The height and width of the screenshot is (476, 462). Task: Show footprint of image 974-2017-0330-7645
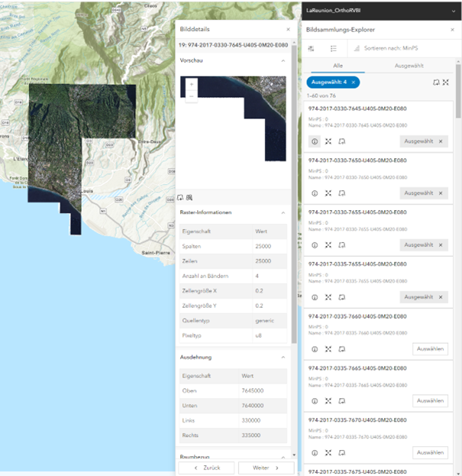(x=342, y=141)
